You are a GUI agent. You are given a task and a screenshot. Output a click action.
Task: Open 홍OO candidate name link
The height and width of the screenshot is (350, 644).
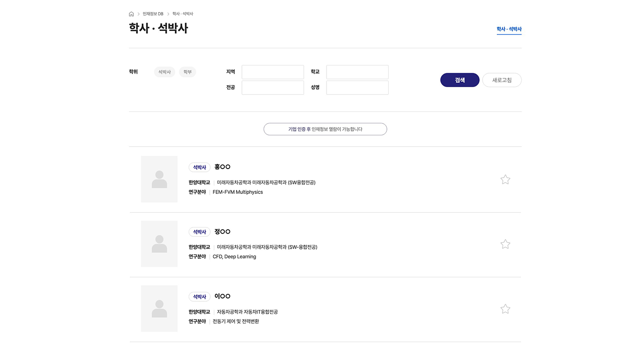pos(222,167)
